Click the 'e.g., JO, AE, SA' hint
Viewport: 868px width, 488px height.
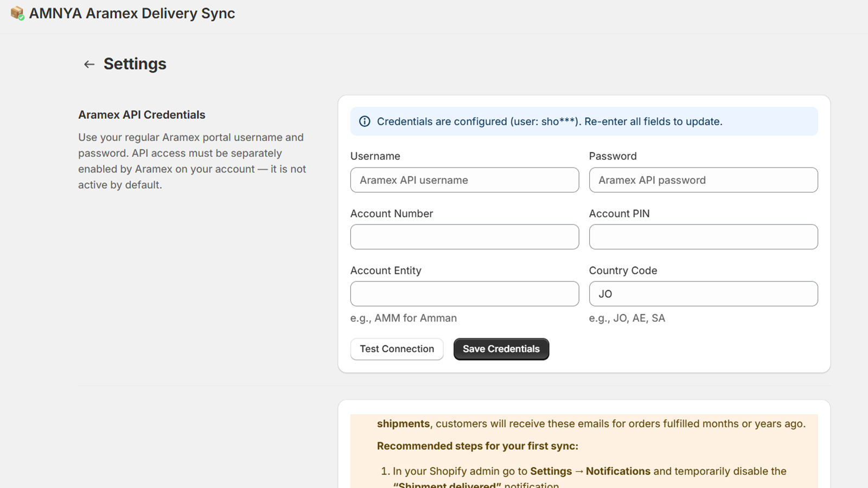point(627,318)
